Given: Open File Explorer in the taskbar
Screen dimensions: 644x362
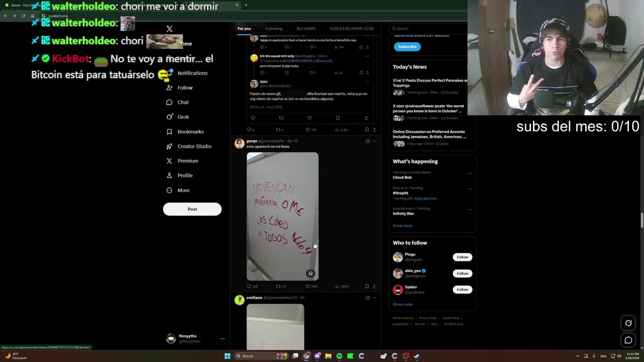Looking at the screenshot, I should point(328,356).
